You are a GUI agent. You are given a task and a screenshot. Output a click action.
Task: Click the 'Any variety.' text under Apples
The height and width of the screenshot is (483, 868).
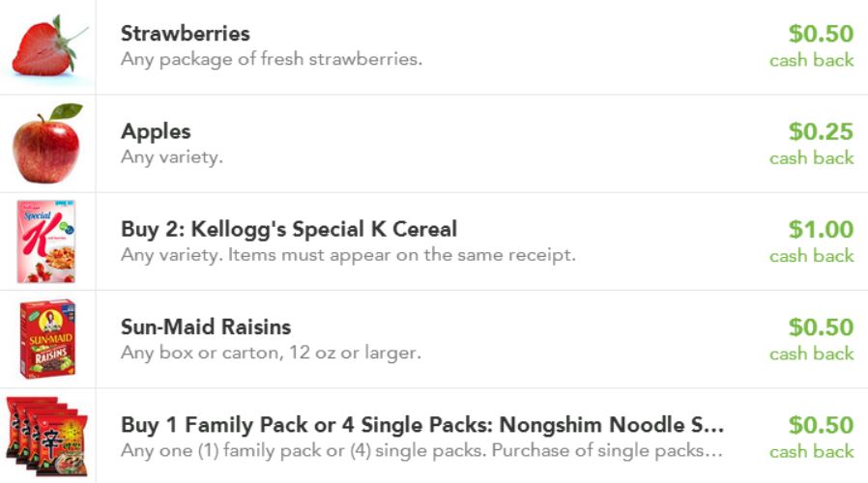click(x=171, y=157)
